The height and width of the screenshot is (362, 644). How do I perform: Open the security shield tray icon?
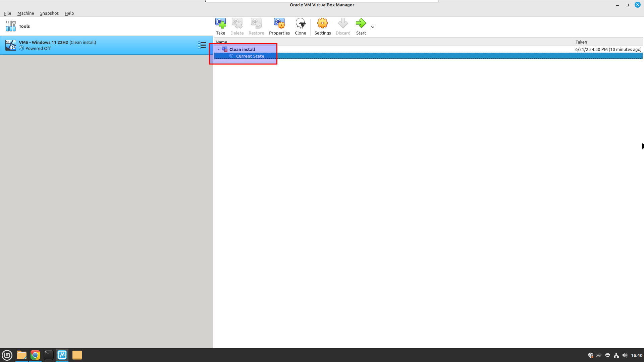(591, 355)
